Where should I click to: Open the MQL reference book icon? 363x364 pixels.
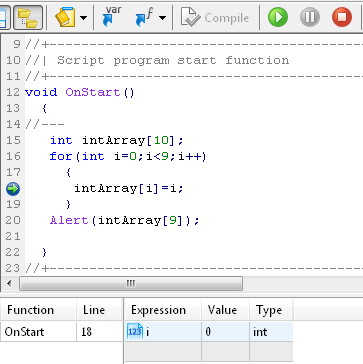[65, 17]
